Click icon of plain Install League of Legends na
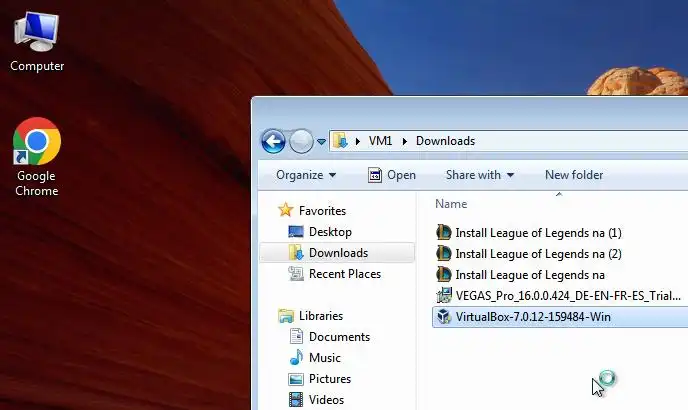Viewport: 688px width, 410px height. click(444, 274)
